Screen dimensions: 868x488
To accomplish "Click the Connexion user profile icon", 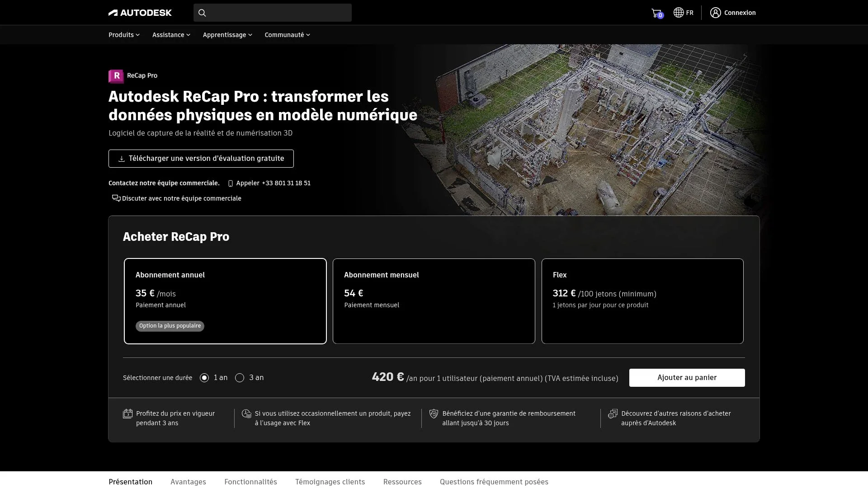I will pyautogui.click(x=715, y=13).
